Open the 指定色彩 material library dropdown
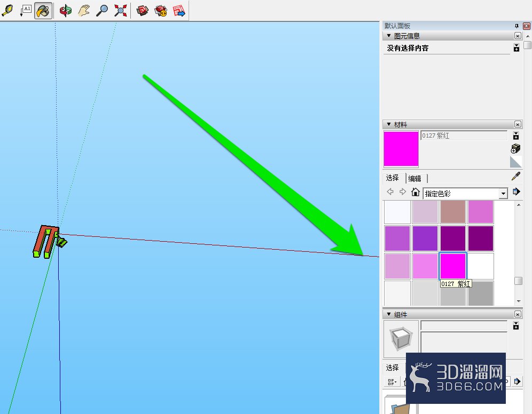 pyautogui.click(x=465, y=194)
